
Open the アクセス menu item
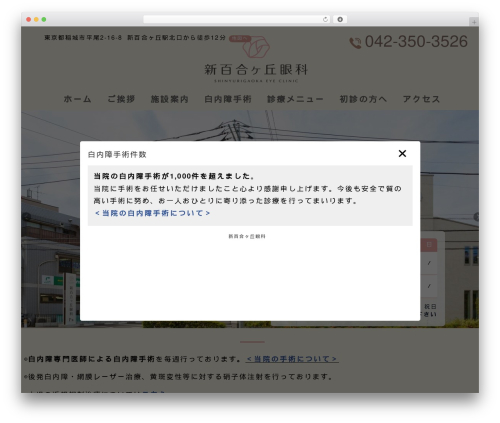(x=421, y=99)
